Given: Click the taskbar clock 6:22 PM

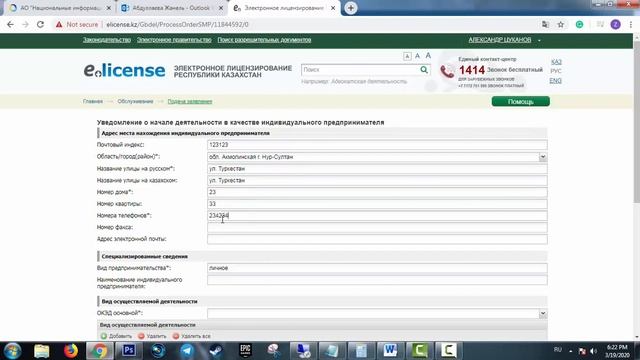Looking at the screenshot, I should click(617, 347).
